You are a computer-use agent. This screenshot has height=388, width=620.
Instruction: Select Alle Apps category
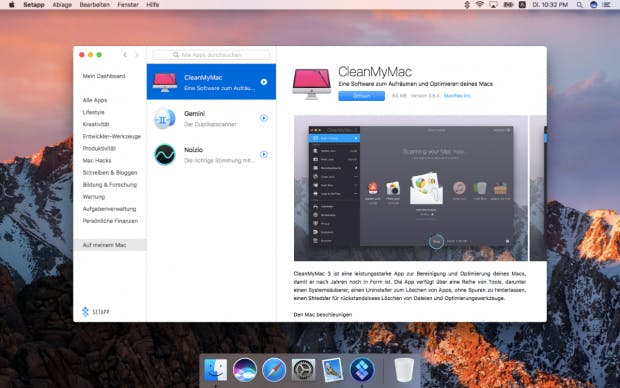pos(95,100)
